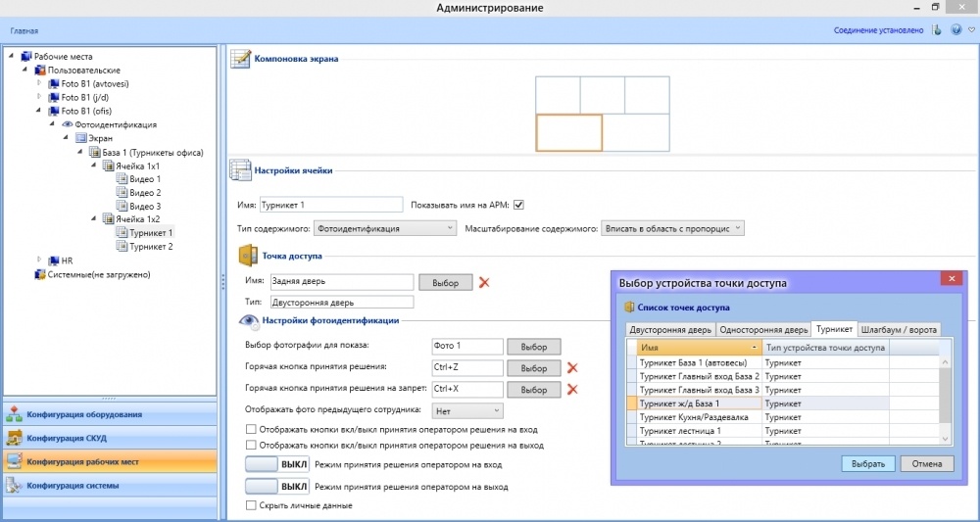Click the Ячейка 1x2 cell icon
Image resolution: width=980 pixels, height=522 pixels.
tap(108, 219)
